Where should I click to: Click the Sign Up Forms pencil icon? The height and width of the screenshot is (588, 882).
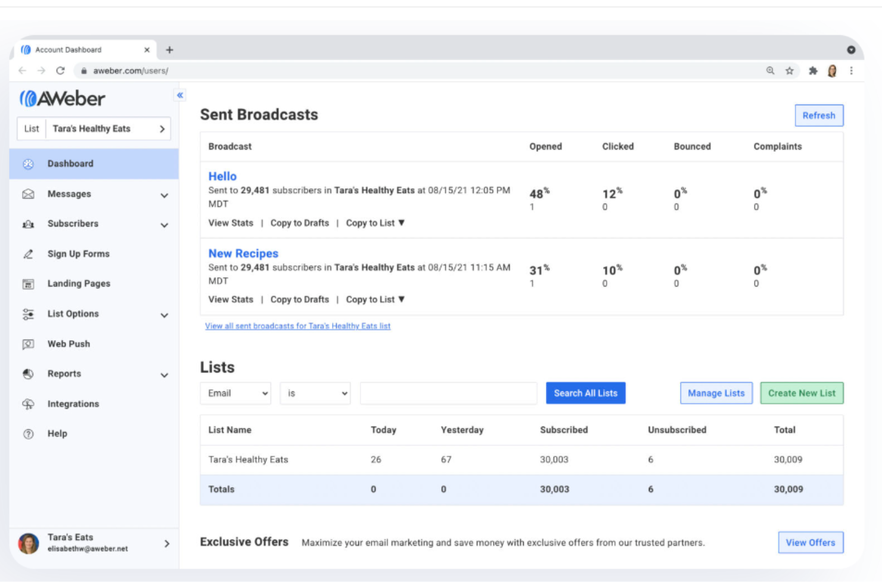click(x=28, y=254)
